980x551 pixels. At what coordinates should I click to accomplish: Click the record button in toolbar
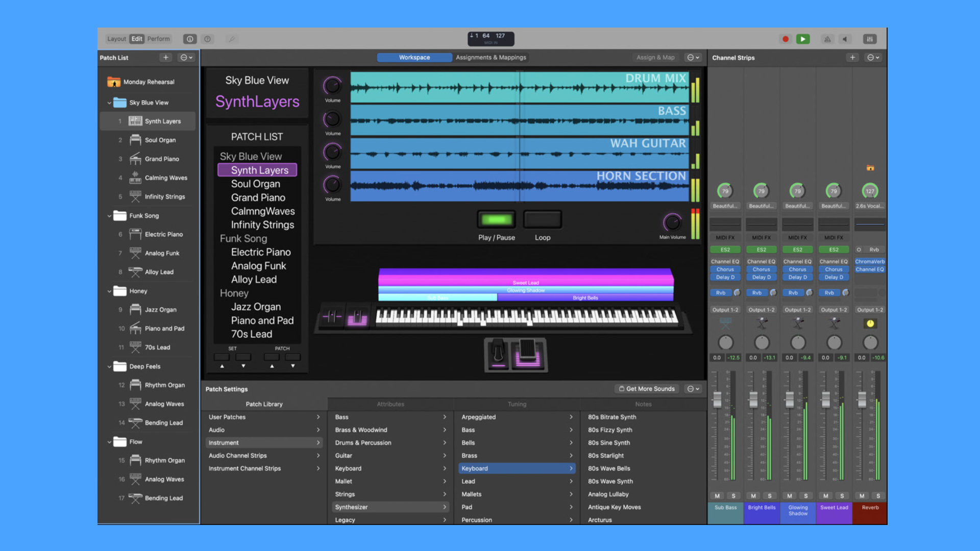pyautogui.click(x=786, y=39)
